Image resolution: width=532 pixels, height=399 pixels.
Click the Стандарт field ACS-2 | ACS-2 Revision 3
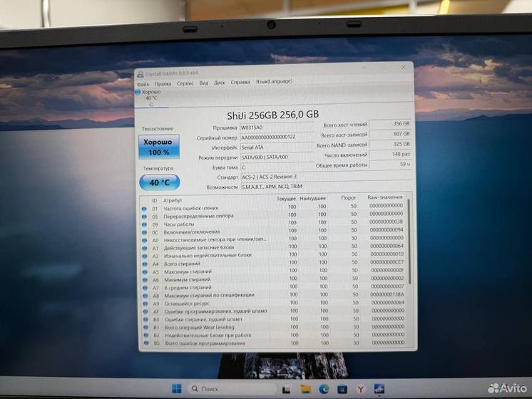(325, 177)
